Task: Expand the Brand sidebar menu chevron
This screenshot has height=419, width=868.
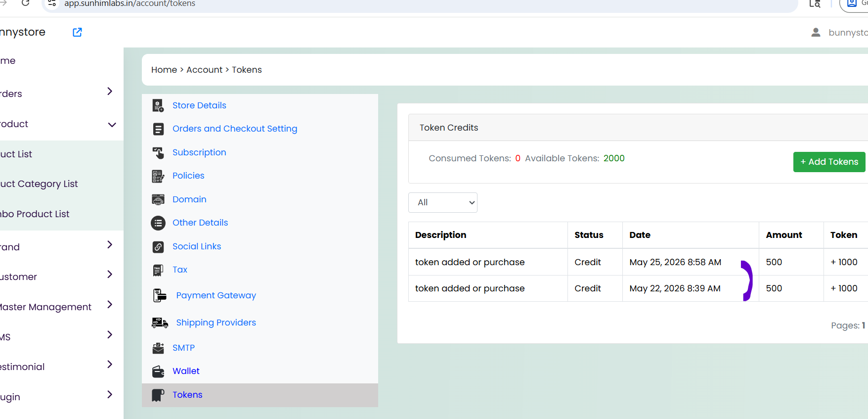Action: [x=110, y=245]
